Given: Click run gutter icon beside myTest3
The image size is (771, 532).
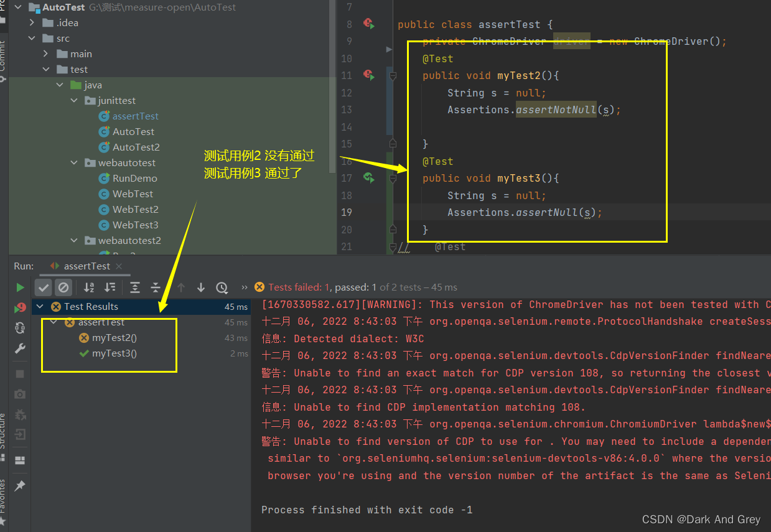Looking at the screenshot, I should click(x=368, y=178).
